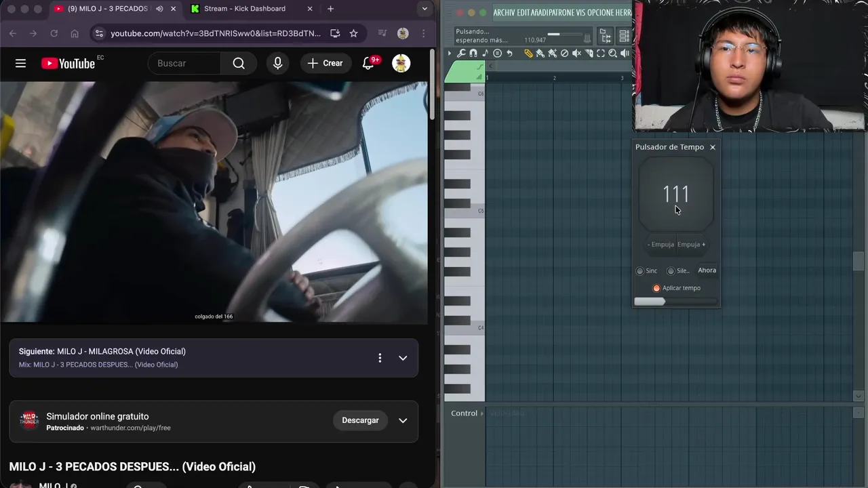Select the slice tool in piano roll toolbar

point(589,54)
